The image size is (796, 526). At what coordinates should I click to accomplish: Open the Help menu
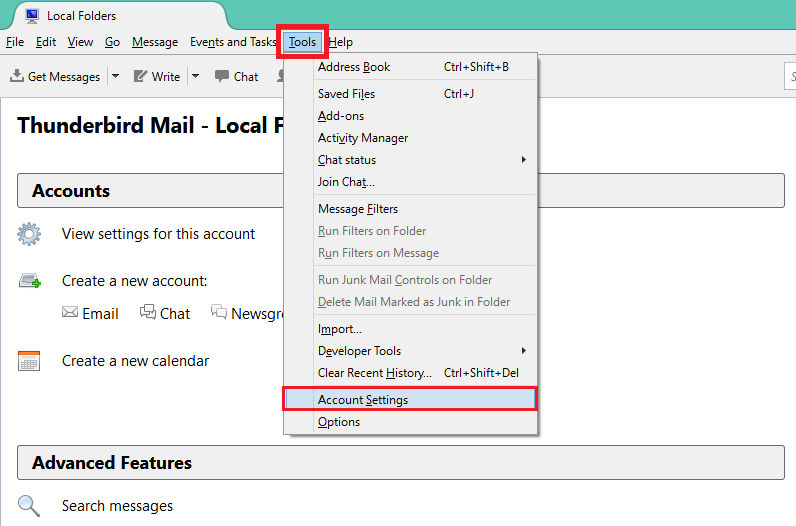pyautogui.click(x=341, y=42)
